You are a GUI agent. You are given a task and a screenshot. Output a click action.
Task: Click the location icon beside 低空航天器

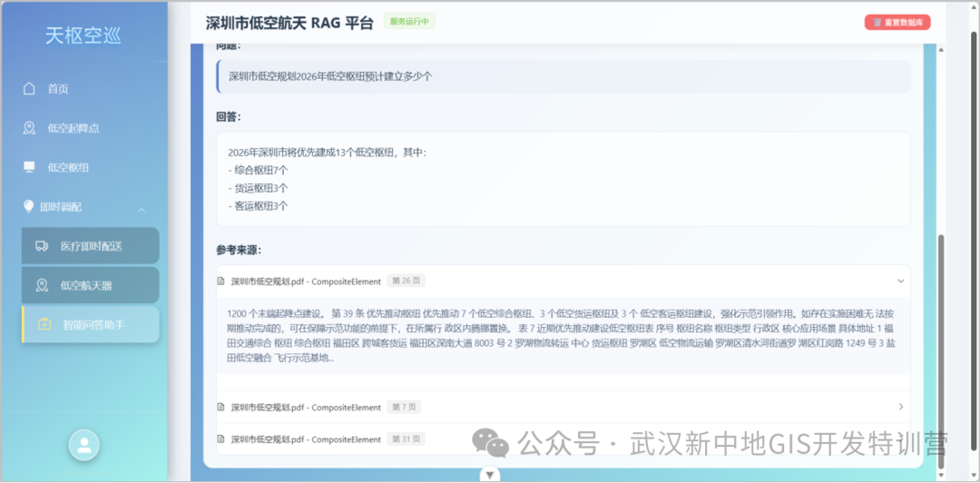42,285
